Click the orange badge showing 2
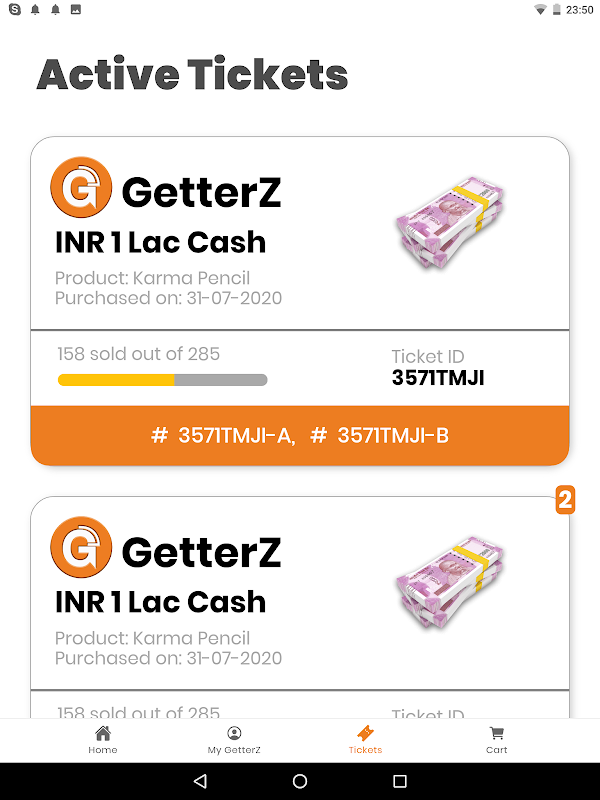 [x=565, y=501]
